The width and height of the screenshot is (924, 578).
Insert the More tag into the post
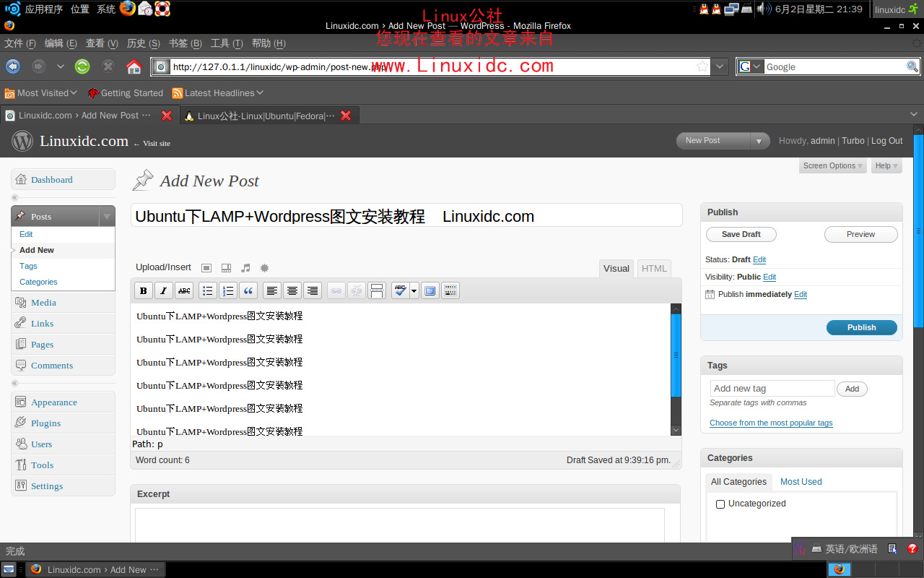pos(377,290)
